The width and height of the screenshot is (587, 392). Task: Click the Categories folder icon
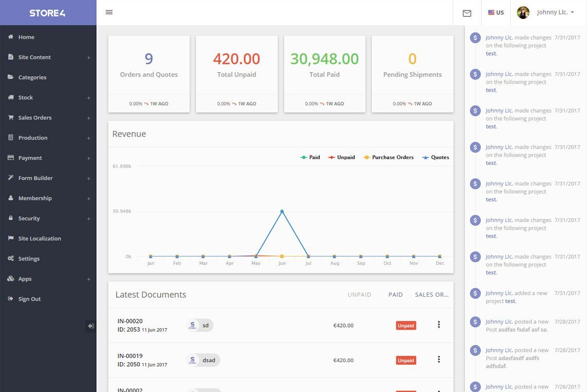(x=10, y=77)
